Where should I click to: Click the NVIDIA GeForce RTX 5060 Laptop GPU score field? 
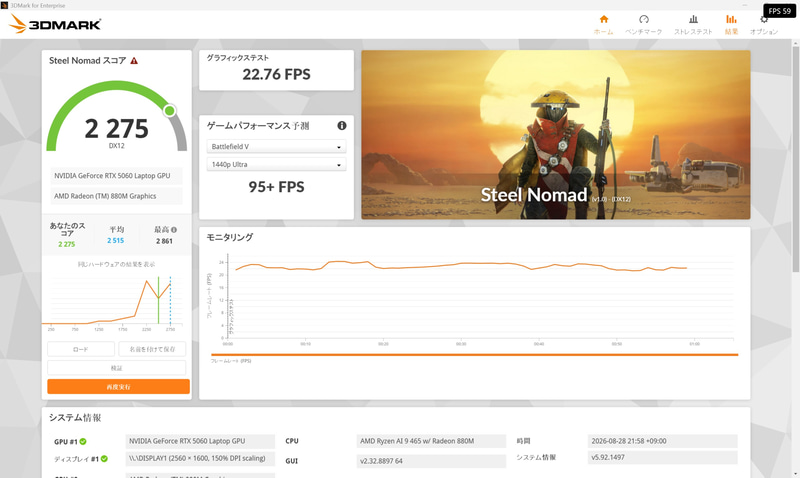tap(116, 175)
